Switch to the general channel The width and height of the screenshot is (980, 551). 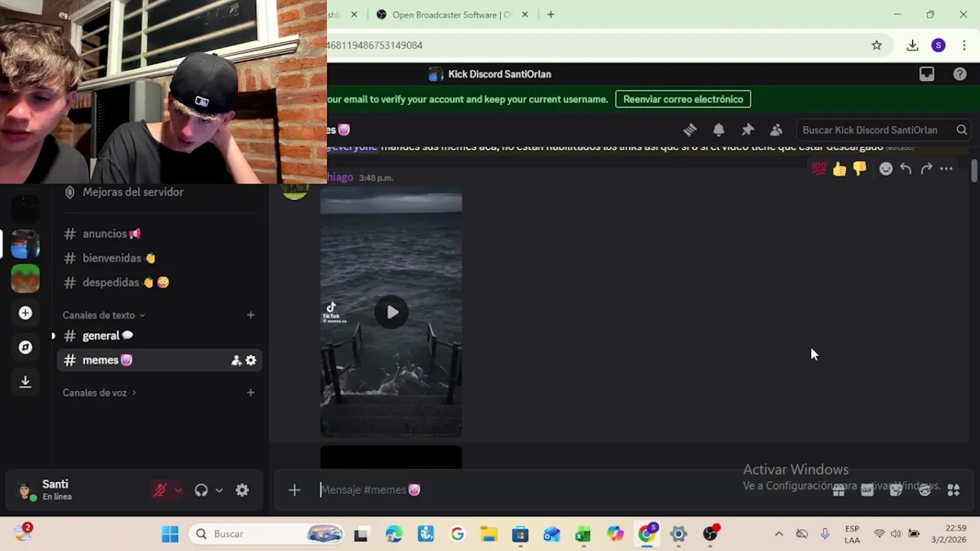coord(159,336)
